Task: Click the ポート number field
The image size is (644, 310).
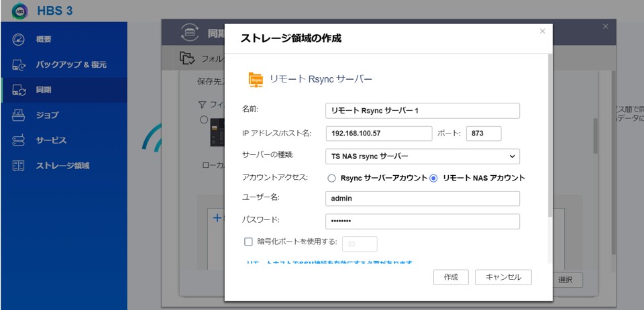Action: coord(484,134)
